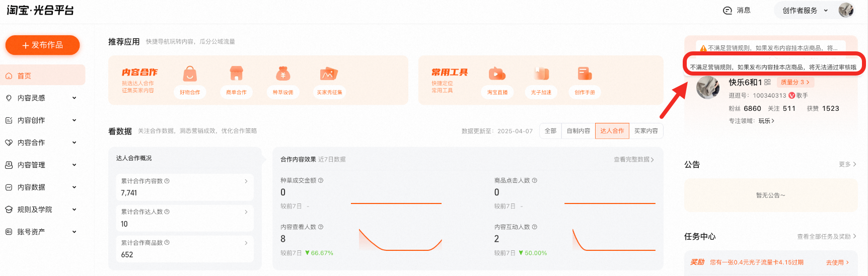Click the help icon beside 种草成交金额
Screen dimensions: 868x276
tap(321, 180)
